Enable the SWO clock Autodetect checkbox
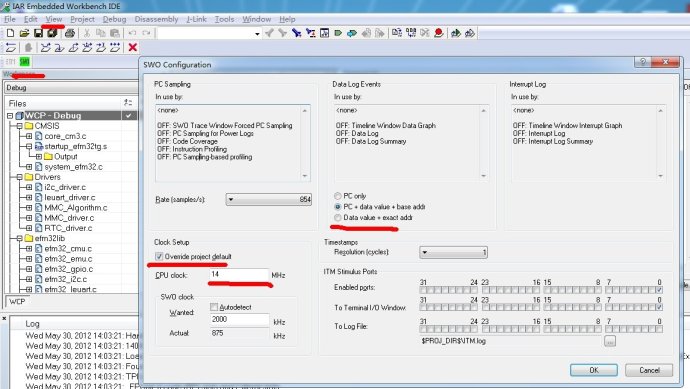690x389 pixels. click(214, 307)
